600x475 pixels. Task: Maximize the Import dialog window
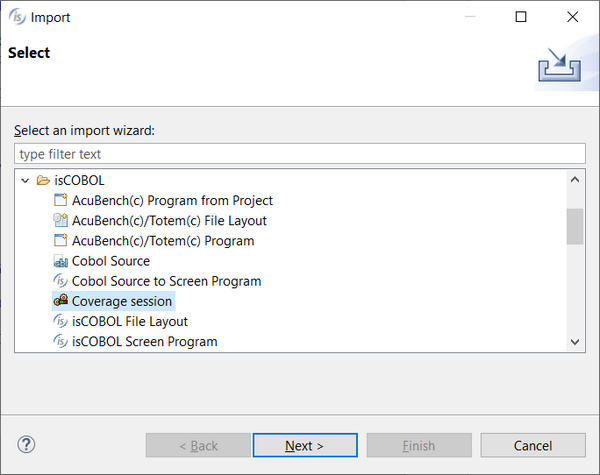tap(521, 17)
